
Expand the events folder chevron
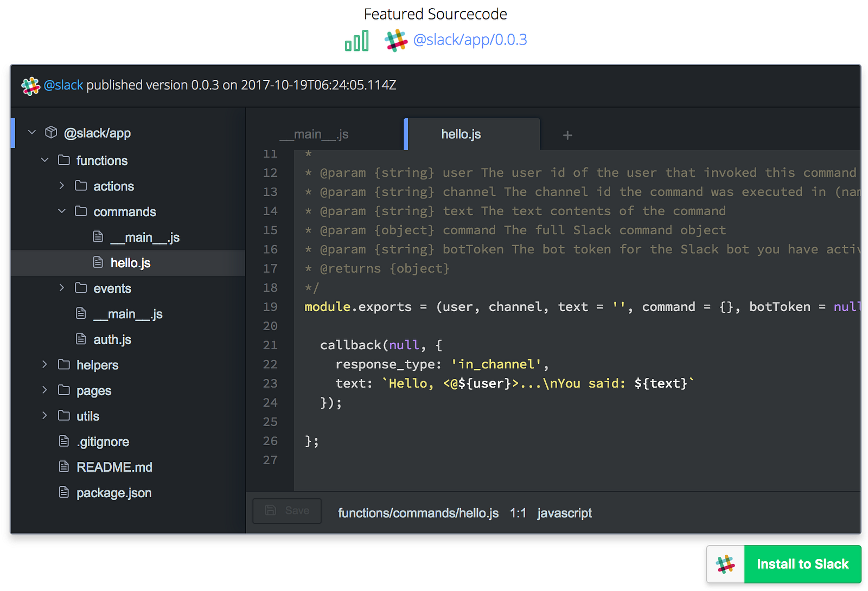pyautogui.click(x=62, y=287)
